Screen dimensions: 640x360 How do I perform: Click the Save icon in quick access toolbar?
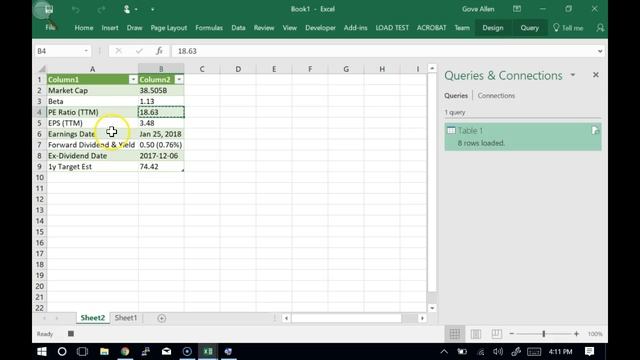click(49, 9)
